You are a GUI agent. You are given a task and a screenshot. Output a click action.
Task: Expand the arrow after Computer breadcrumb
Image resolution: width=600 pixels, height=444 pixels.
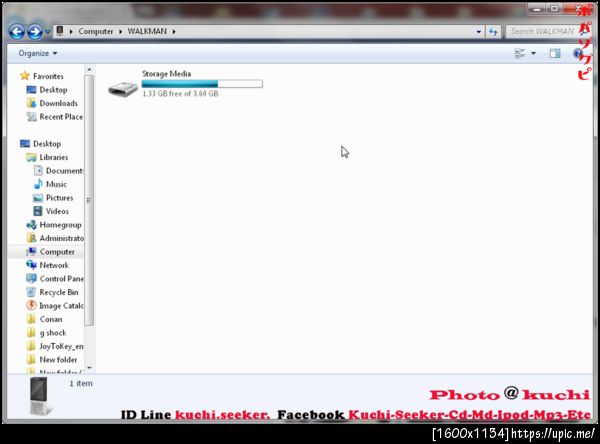pyautogui.click(x=121, y=32)
